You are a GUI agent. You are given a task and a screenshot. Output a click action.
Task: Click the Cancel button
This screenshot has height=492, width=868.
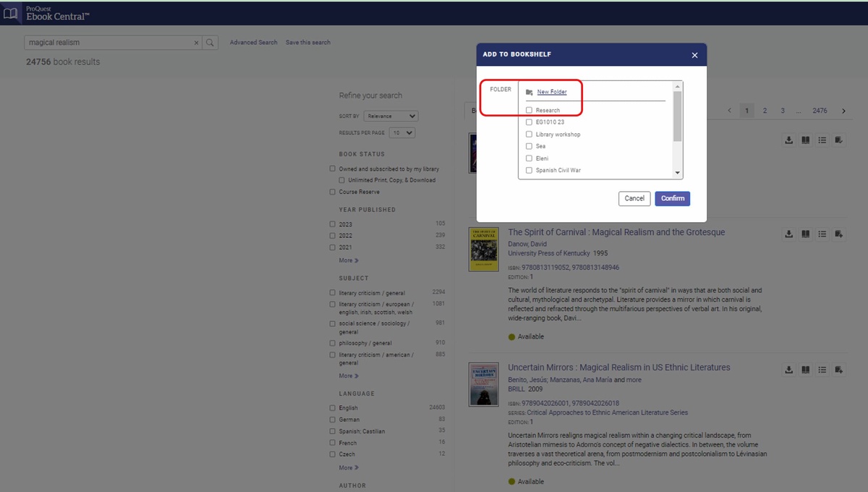[634, 198]
